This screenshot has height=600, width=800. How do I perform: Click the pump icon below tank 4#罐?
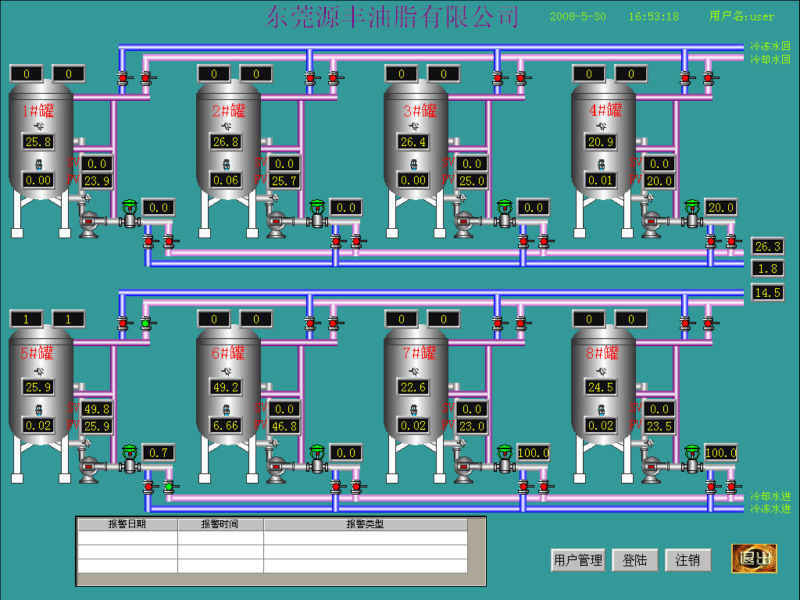(x=651, y=222)
